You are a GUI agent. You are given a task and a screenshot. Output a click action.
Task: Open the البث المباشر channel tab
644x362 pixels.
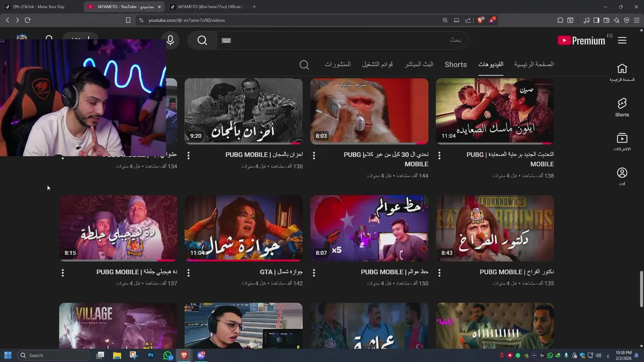pyautogui.click(x=419, y=64)
